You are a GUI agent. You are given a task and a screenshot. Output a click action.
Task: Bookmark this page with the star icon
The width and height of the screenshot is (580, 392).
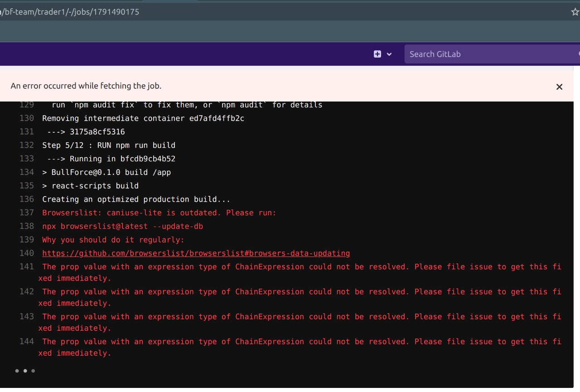[x=575, y=11]
